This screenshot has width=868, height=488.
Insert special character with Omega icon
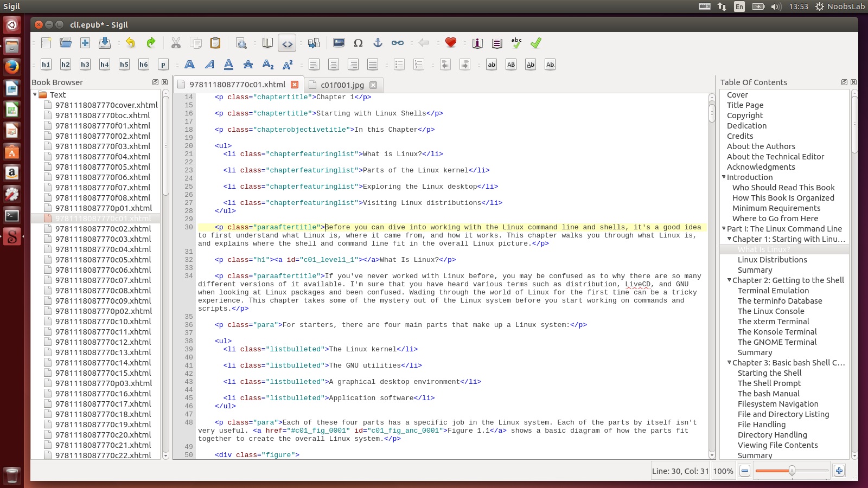[358, 43]
